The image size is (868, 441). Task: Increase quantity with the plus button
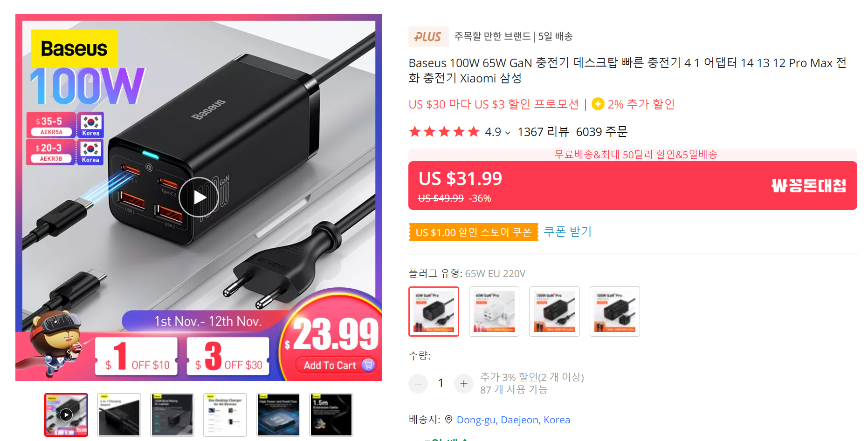(463, 384)
